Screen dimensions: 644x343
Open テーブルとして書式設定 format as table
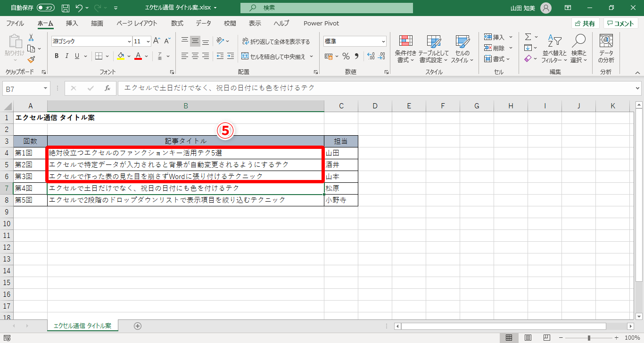point(433,49)
